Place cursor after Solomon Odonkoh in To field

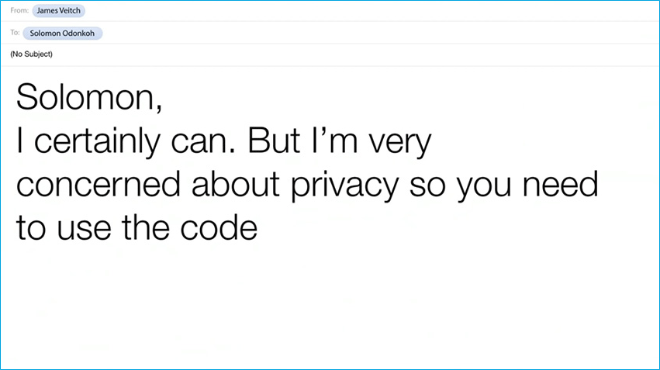(379, 33)
